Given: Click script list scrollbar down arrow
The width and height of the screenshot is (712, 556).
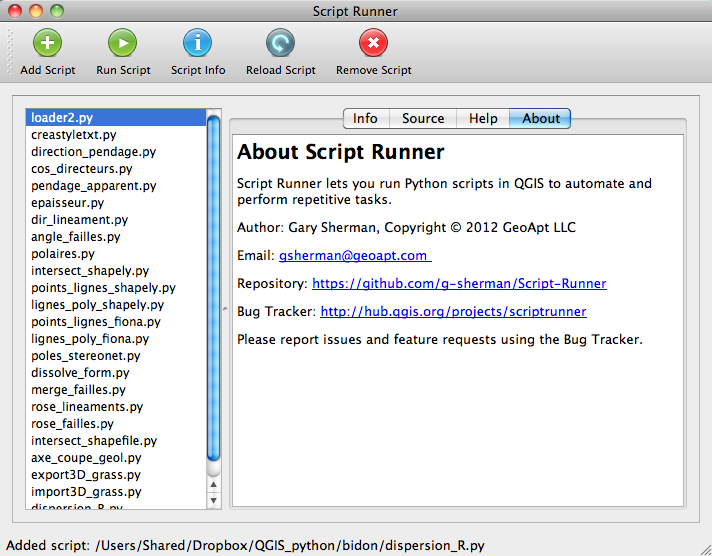Looking at the screenshot, I should coord(213,500).
